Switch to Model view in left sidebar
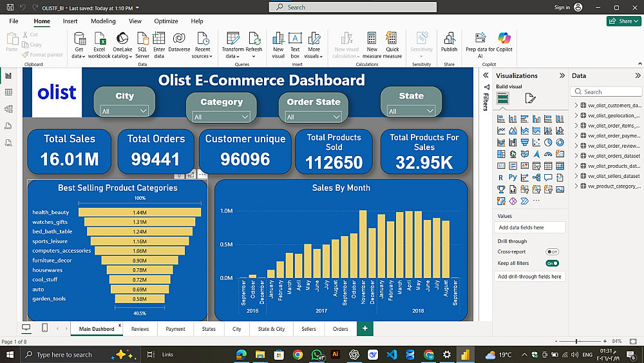This screenshot has height=363, width=644. (8, 109)
